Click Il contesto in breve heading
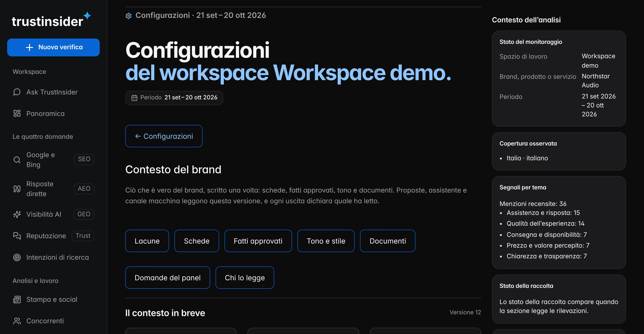 (x=165, y=313)
